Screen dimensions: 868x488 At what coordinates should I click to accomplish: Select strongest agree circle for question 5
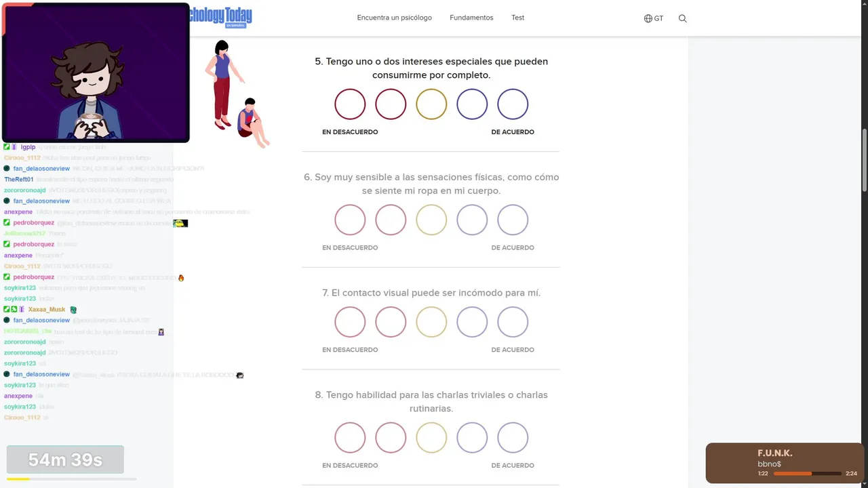513,104
